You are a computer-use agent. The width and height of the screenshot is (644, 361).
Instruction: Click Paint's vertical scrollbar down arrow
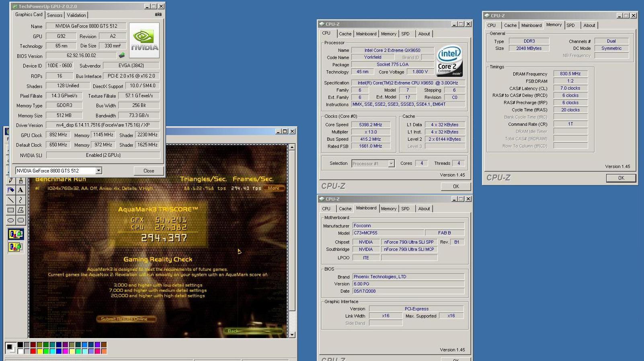[292, 334]
